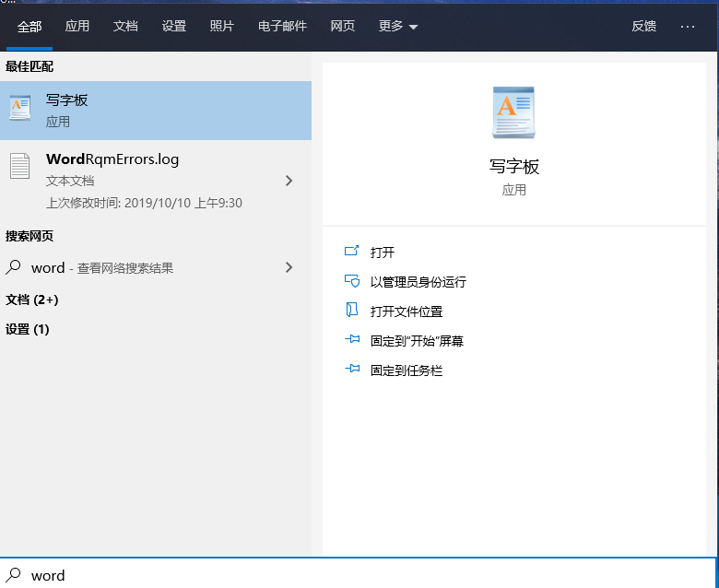719x588 pixels.
Task: Expand the 文档 (2+) section
Action: (31, 300)
